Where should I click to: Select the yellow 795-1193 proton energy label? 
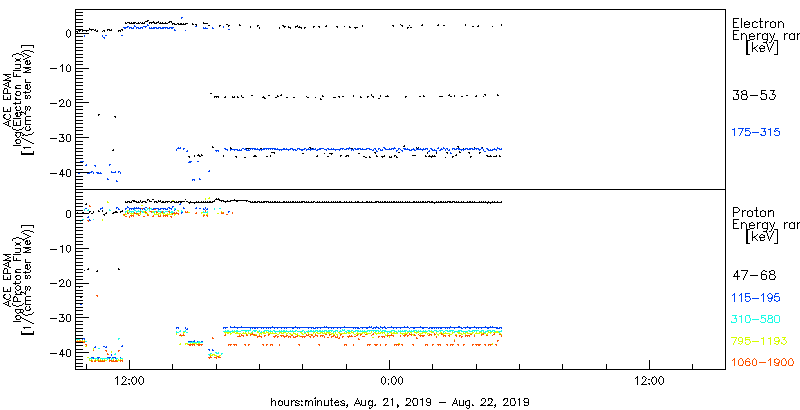click(x=759, y=341)
